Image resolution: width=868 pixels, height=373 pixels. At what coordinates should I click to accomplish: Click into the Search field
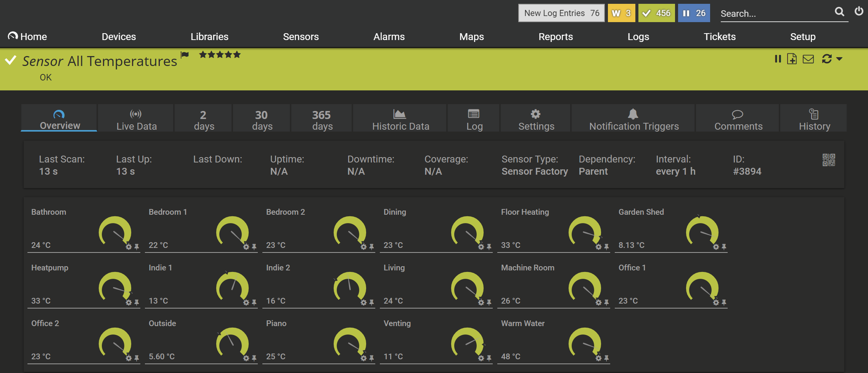pyautogui.click(x=774, y=14)
